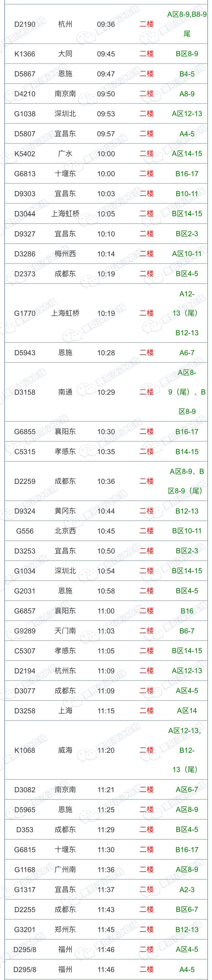
Task: Select destination 广水
Action: [x=65, y=154]
